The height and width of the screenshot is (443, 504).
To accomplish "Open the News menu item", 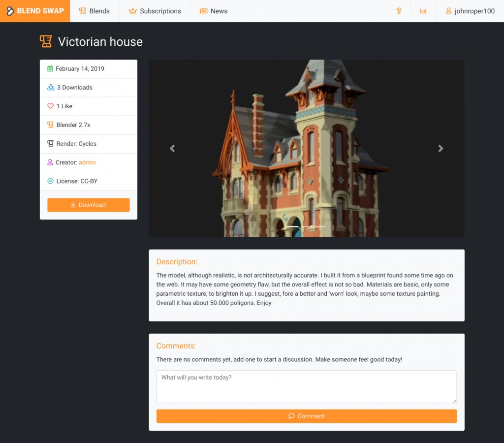I will 214,11.
